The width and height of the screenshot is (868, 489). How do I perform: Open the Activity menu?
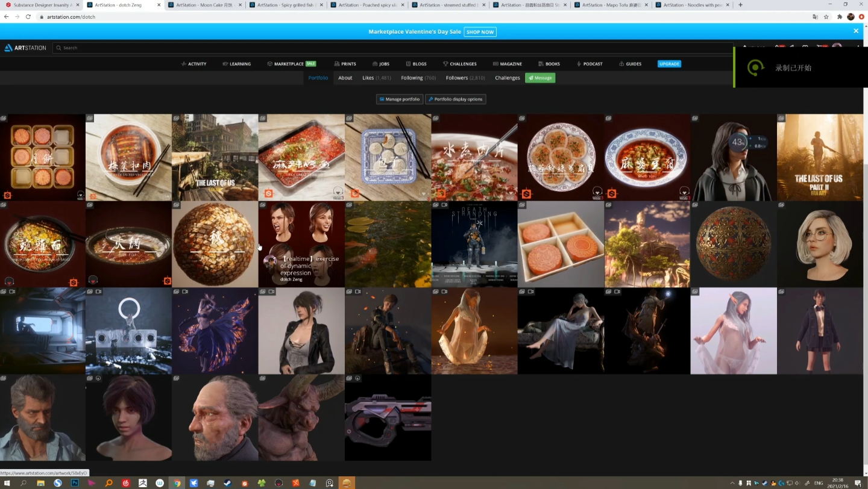tap(193, 64)
